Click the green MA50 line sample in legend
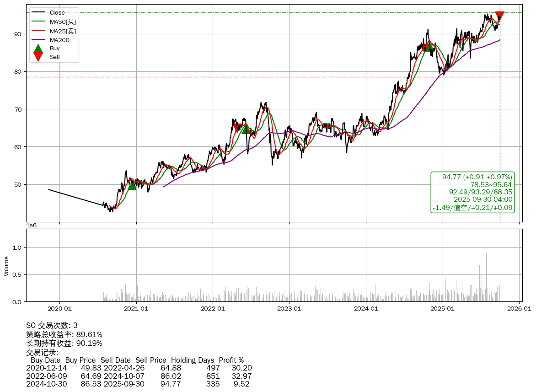Screen dimensions: 536x392 tap(38, 21)
